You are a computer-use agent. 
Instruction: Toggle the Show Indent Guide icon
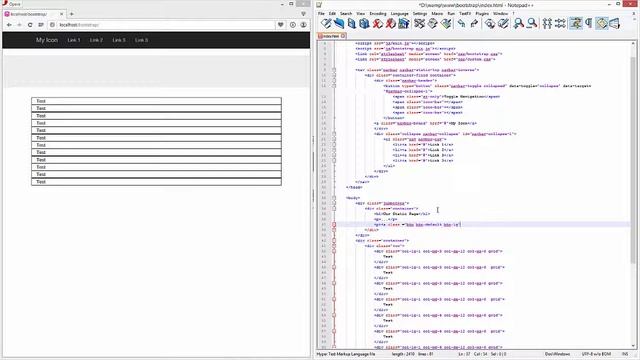pos(602,24)
